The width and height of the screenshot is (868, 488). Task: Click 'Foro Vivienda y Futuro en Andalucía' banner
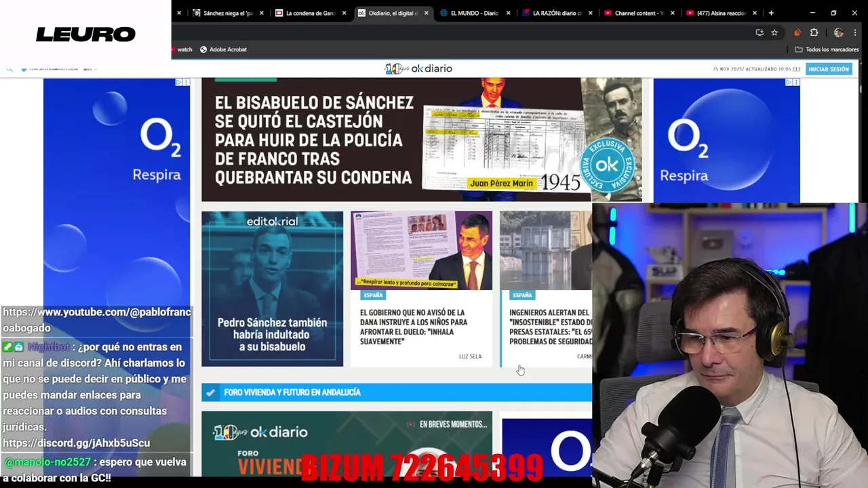pyautogui.click(x=397, y=392)
